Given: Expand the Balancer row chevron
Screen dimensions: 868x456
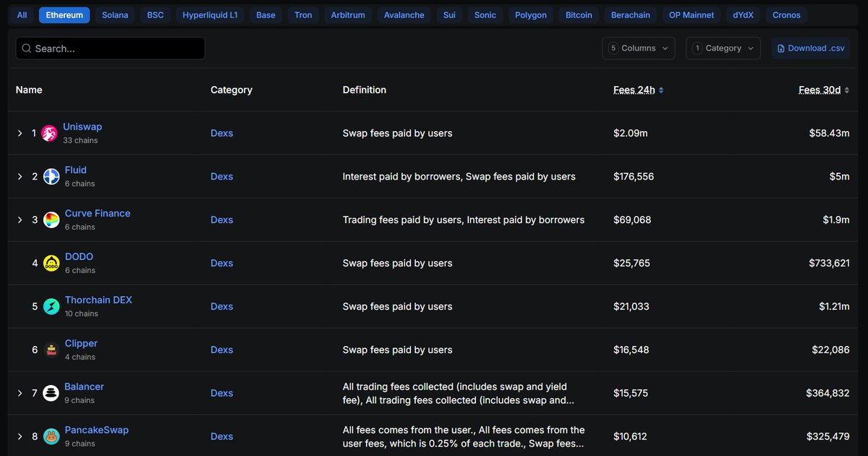Looking at the screenshot, I should point(20,393).
